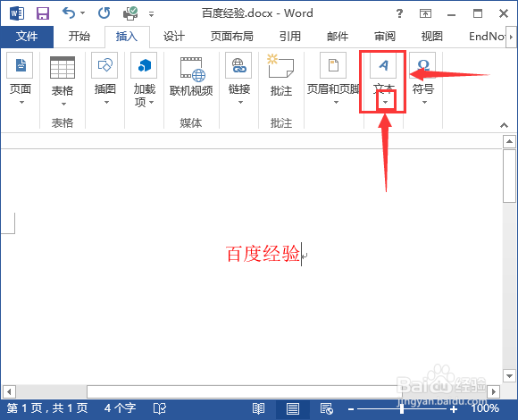Switch to the 设计 Design tab

click(174, 37)
